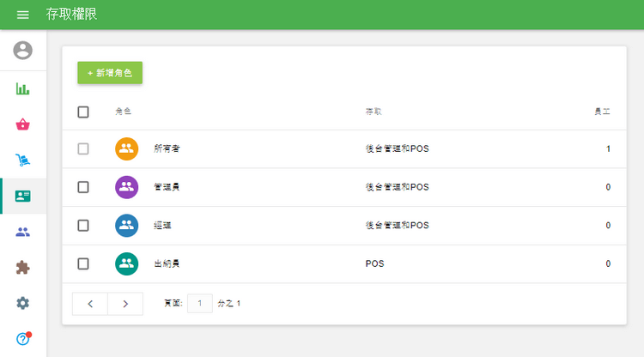The image size is (644, 357).
Task: Toggle the select-all checkbox in header
Action: (x=83, y=112)
